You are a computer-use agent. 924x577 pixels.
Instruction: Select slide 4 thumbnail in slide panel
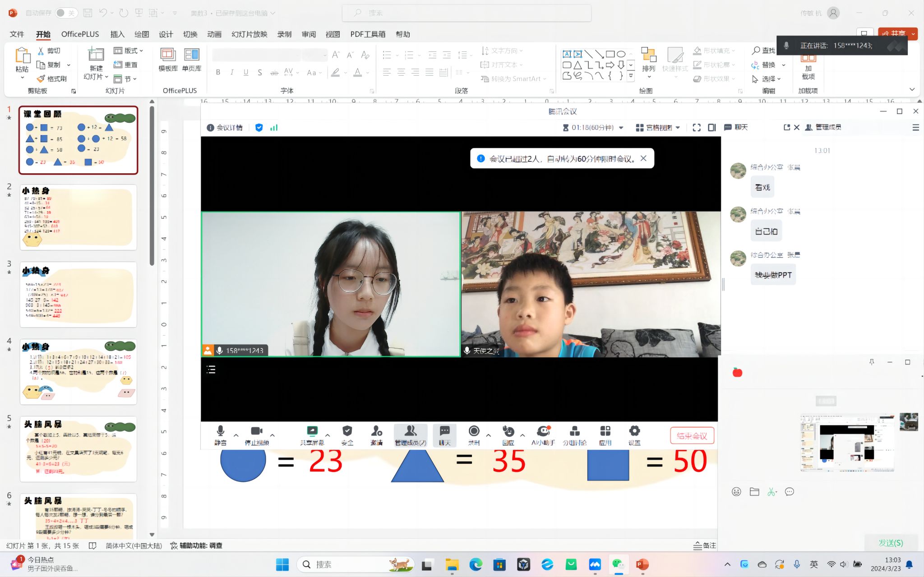click(x=78, y=372)
